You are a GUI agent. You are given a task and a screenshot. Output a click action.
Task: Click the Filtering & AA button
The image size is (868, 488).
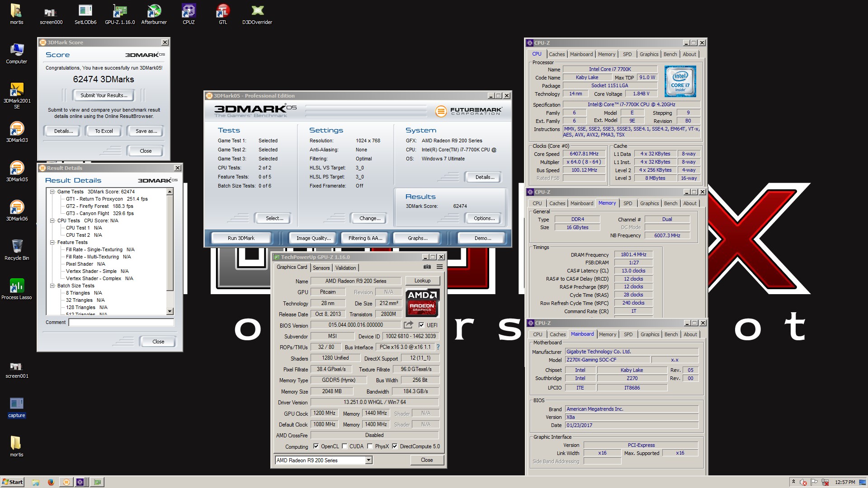(365, 238)
